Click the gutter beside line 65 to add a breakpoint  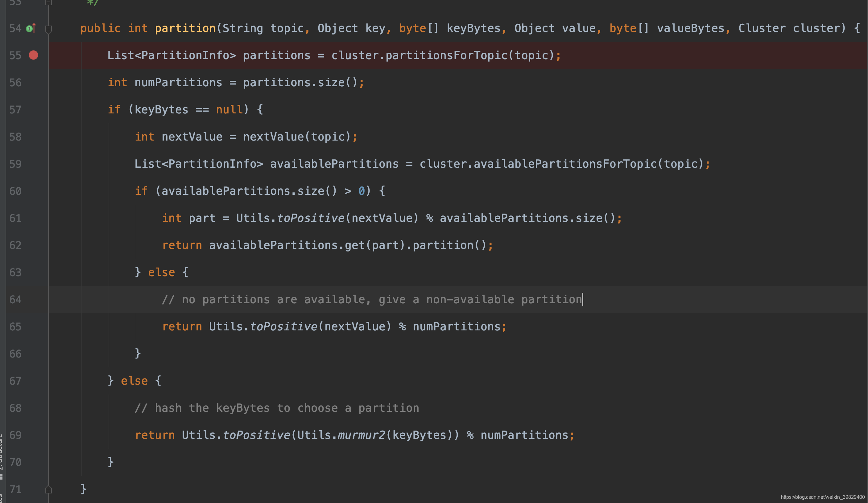click(x=33, y=327)
